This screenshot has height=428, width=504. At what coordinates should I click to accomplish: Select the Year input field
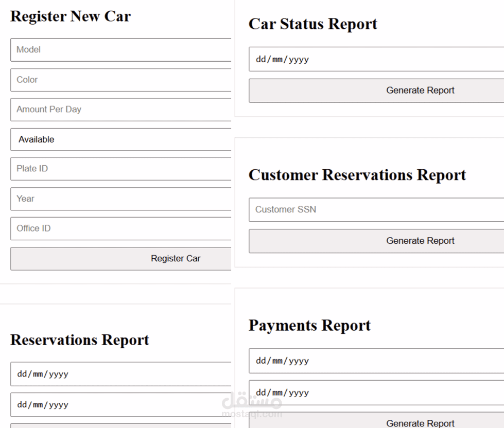120,199
